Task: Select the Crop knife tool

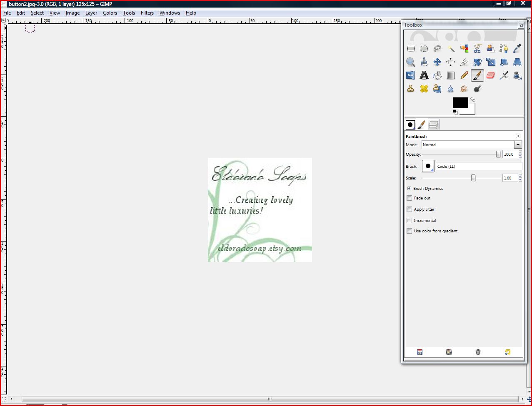Action: tap(464, 62)
